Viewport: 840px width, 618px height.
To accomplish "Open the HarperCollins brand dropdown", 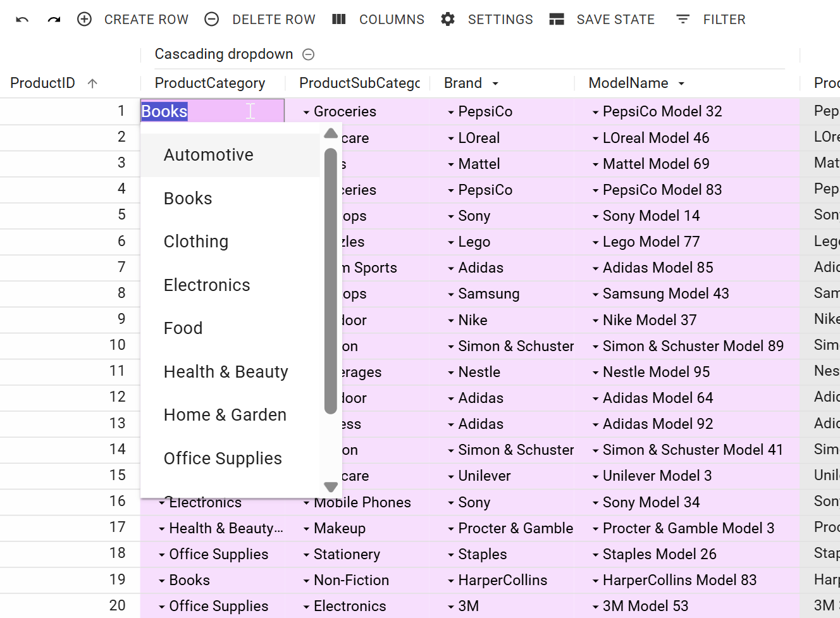I will point(451,581).
